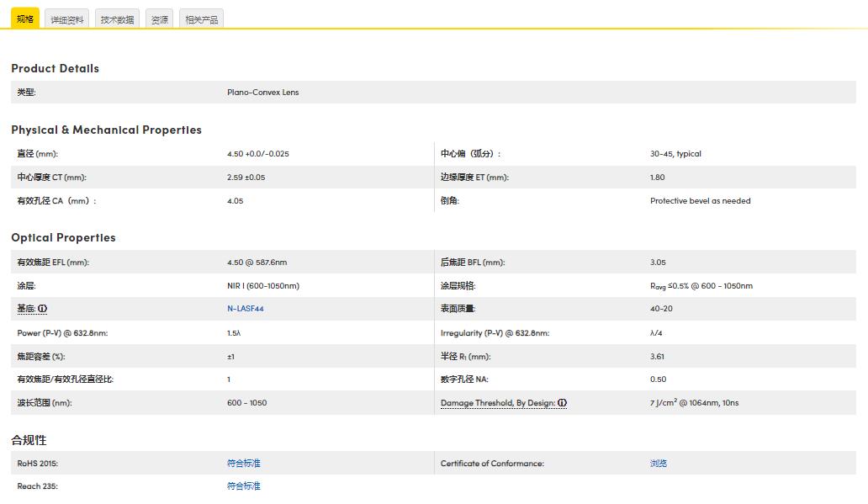Open the N-LASF44 substrate link
The width and height of the screenshot is (868, 504).
coord(245,309)
